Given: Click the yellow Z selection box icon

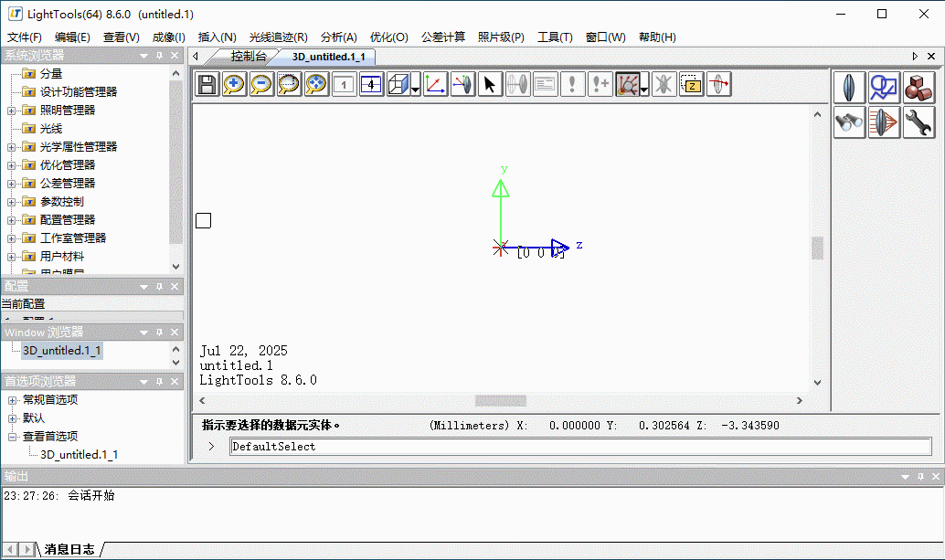Looking at the screenshot, I should point(691,84).
